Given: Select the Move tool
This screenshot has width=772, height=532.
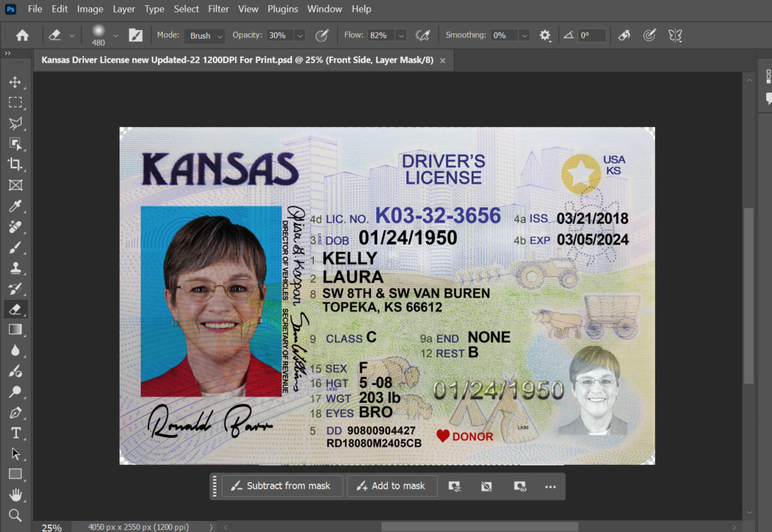Looking at the screenshot, I should (16, 82).
